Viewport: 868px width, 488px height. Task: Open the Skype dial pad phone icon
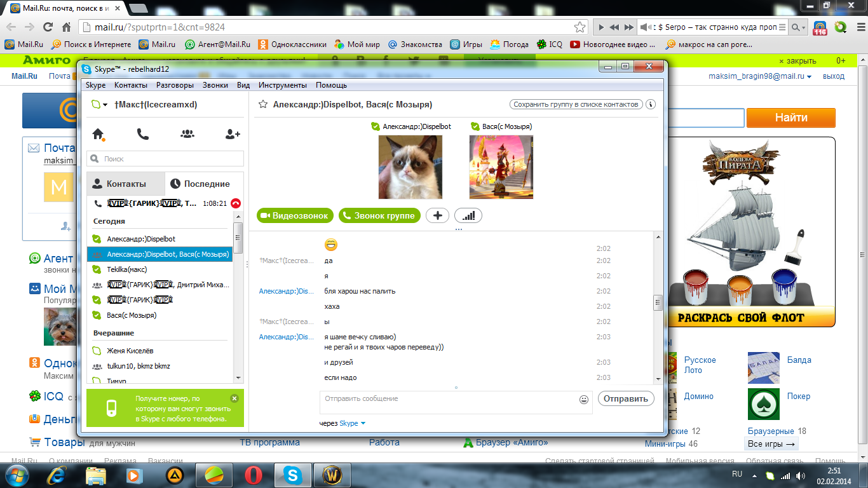(142, 134)
